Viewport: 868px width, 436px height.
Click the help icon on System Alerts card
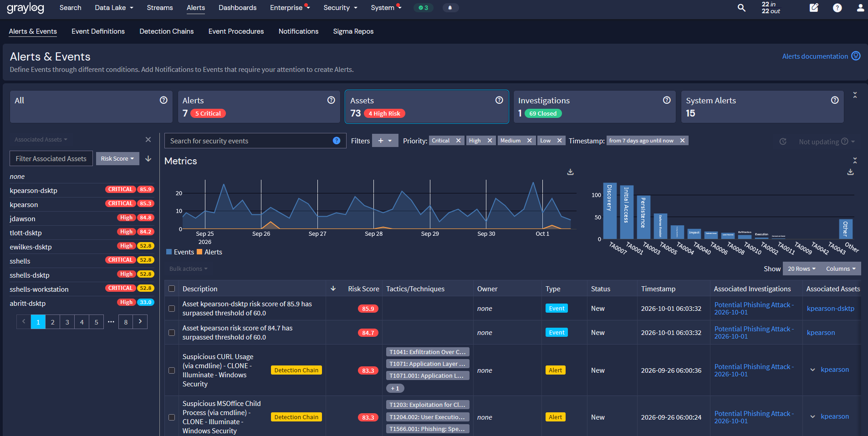pyautogui.click(x=835, y=100)
